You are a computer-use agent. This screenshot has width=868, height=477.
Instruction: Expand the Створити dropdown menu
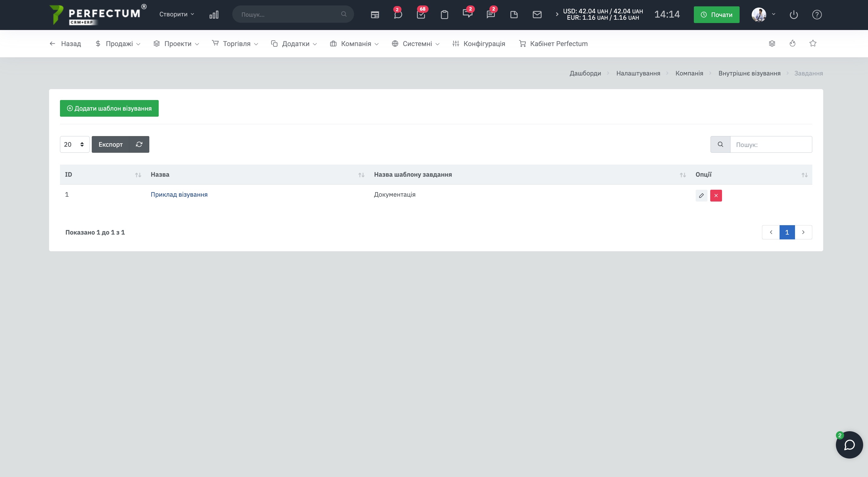(x=177, y=14)
